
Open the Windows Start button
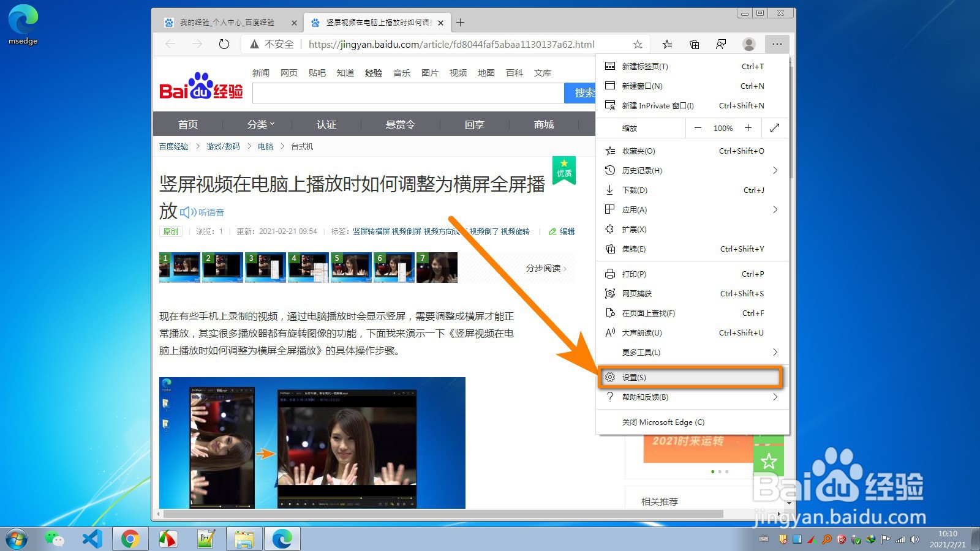coord(17,539)
